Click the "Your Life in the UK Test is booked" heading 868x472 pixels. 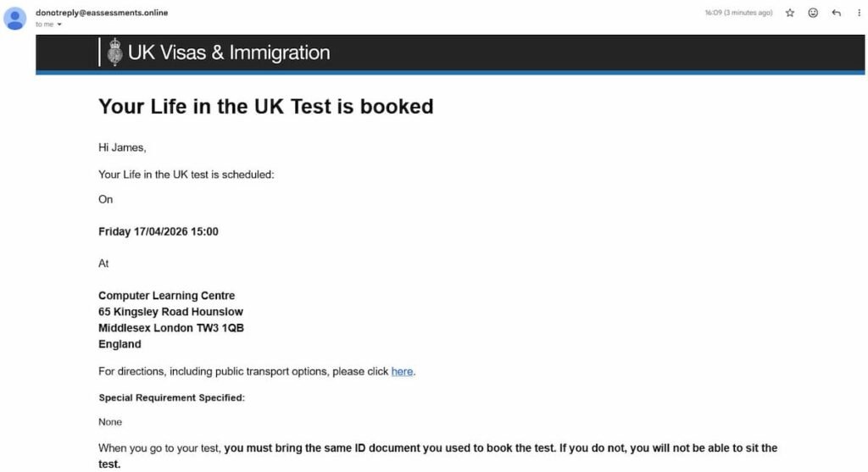click(265, 106)
